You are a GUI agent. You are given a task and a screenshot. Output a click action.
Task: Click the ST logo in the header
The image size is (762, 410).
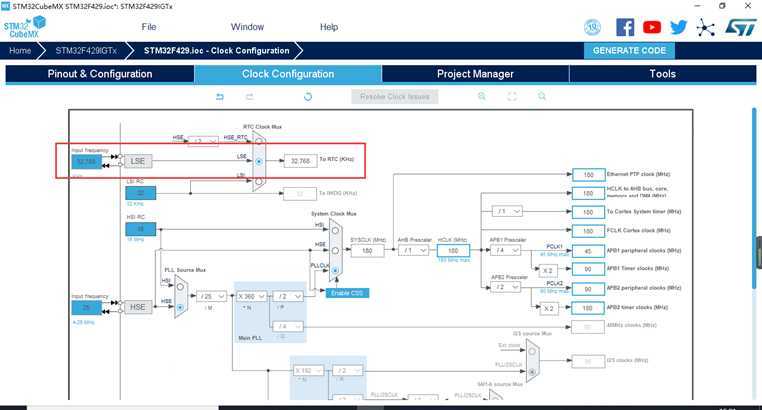coord(741,27)
